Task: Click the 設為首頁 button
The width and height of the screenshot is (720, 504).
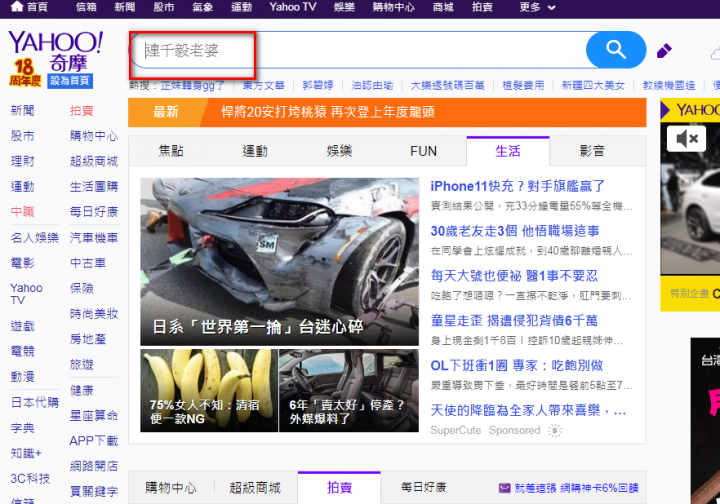Action: coord(70,81)
